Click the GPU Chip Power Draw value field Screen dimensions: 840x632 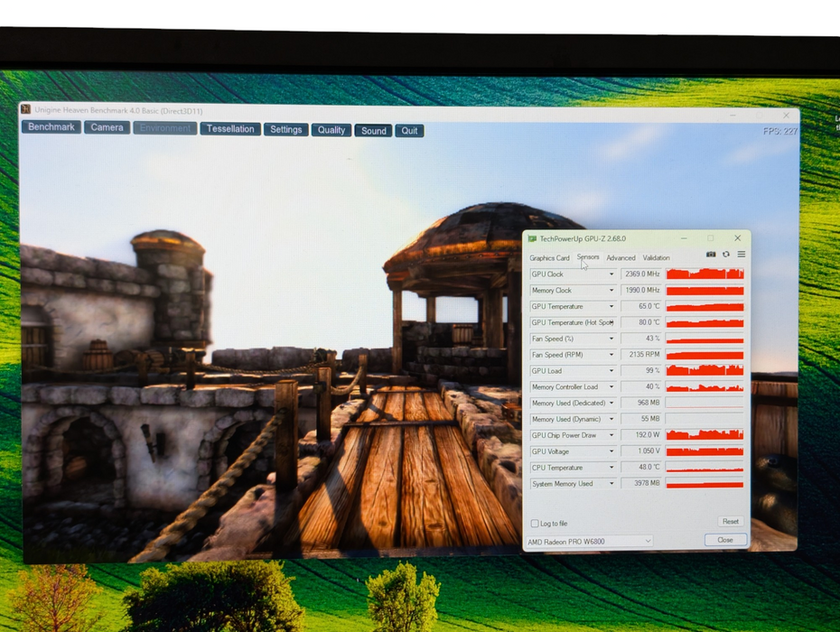pos(641,435)
